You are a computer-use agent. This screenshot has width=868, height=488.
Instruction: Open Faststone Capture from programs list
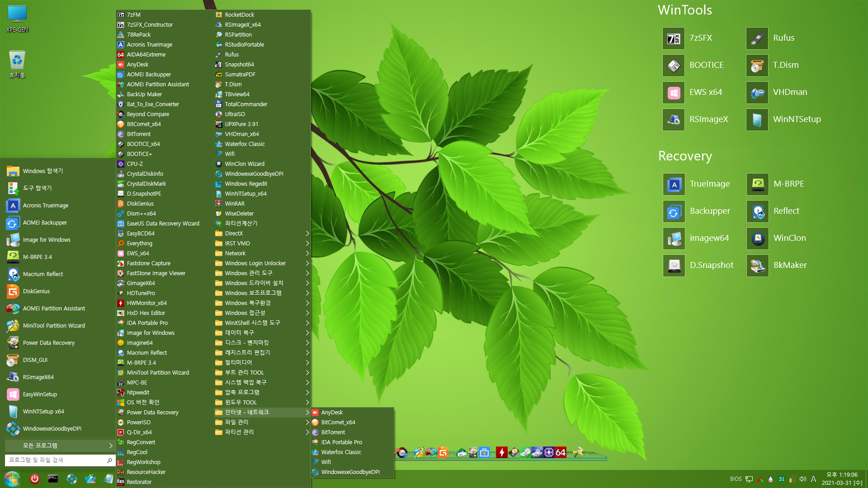(165, 263)
